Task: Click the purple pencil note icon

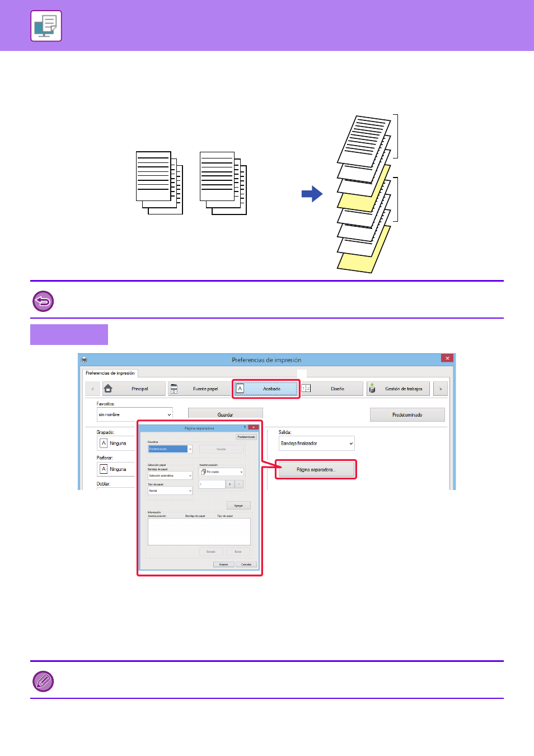Action: click(x=43, y=682)
